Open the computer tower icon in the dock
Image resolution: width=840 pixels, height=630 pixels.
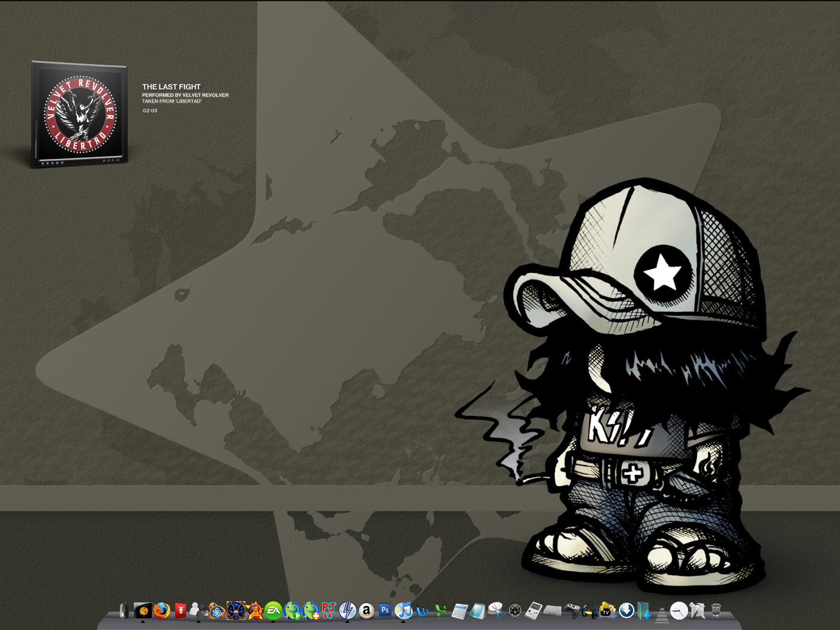click(124, 610)
